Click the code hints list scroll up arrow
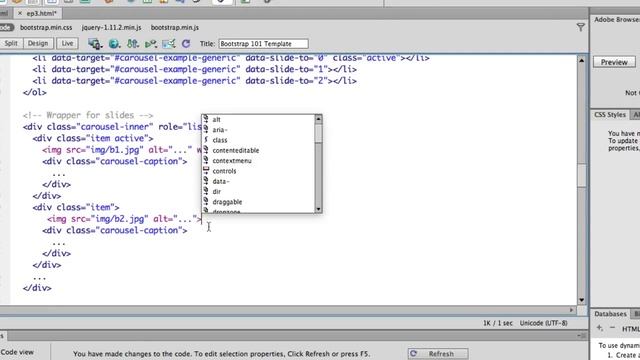This screenshot has width=640, height=360. click(x=318, y=119)
